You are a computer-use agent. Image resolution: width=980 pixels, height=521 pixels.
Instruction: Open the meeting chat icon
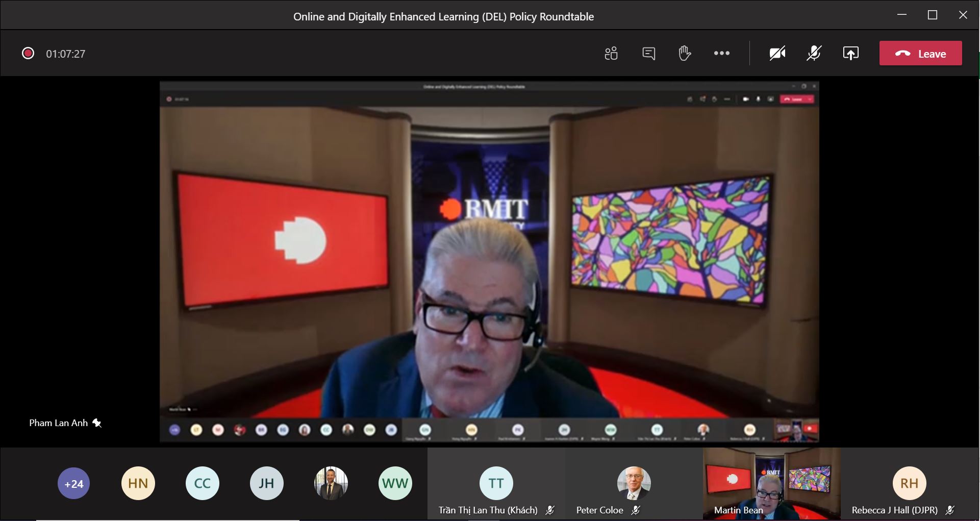click(648, 54)
